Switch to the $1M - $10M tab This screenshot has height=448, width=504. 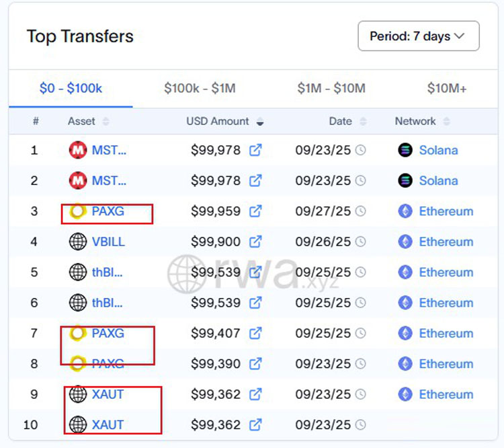point(331,88)
